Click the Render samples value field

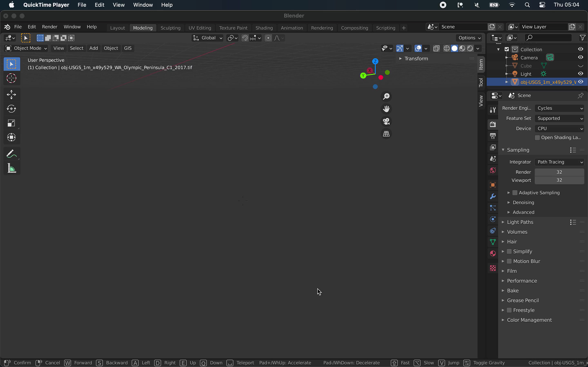pos(559,172)
